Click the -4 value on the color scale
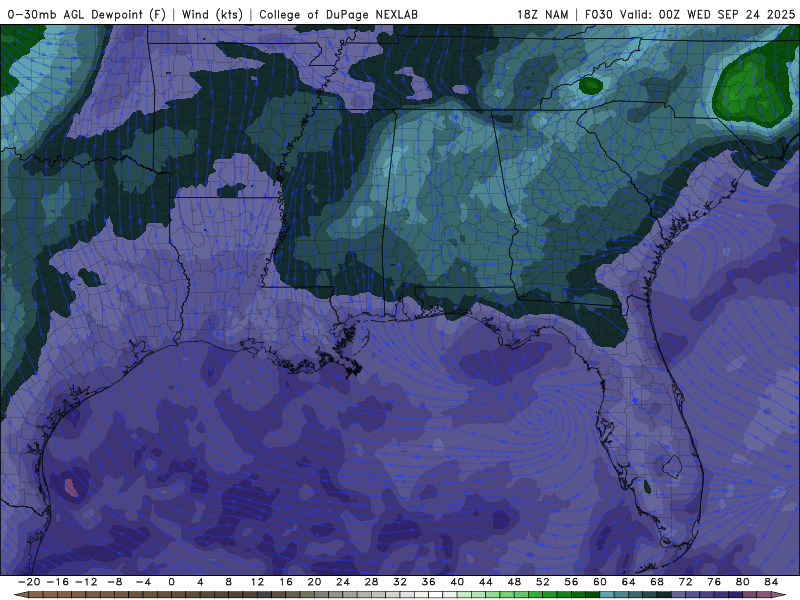The width and height of the screenshot is (800, 600). [x=143, y=582]
